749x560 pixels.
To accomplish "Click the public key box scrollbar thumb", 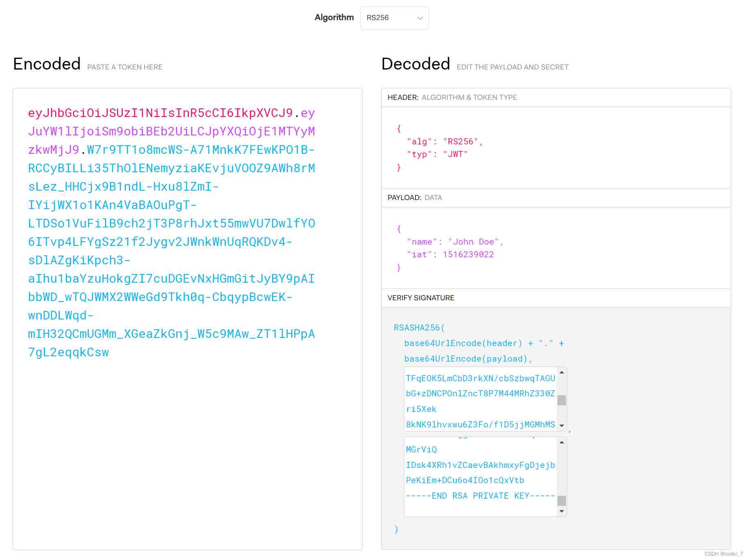I will coord(562,400).
